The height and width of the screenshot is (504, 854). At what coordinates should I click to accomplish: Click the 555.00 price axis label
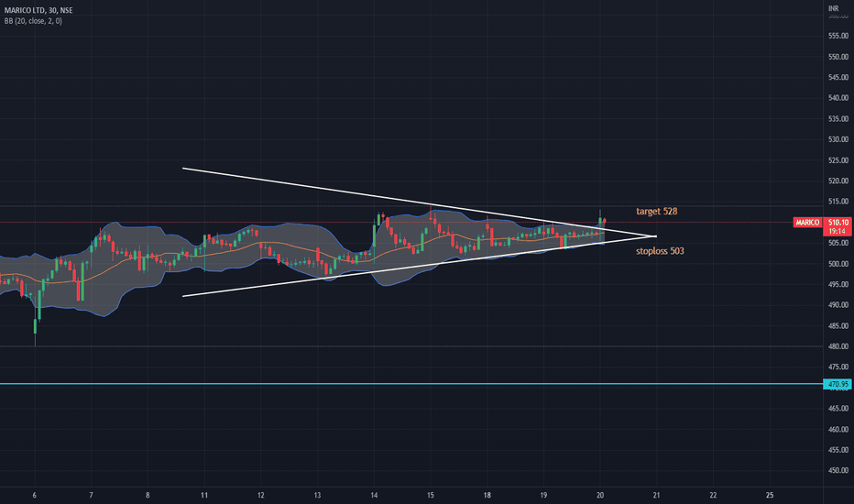838,36
